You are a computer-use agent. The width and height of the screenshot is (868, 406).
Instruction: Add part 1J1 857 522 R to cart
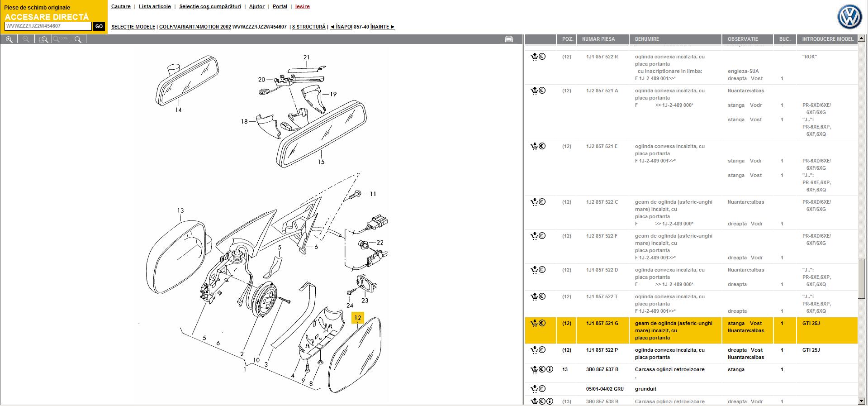pyautogui.click(x=534, y=57)
